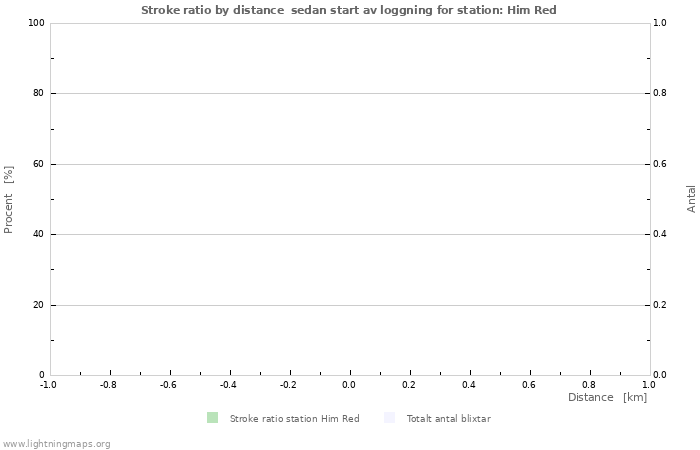700x450 pixels.
Task: Click the 20 tick on left axis
Action: 40,305
